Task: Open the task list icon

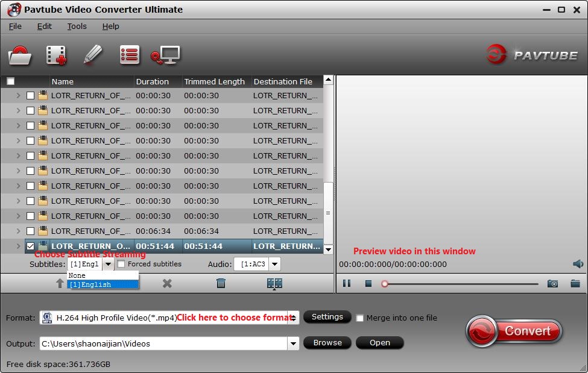Action: click(130, 55)
